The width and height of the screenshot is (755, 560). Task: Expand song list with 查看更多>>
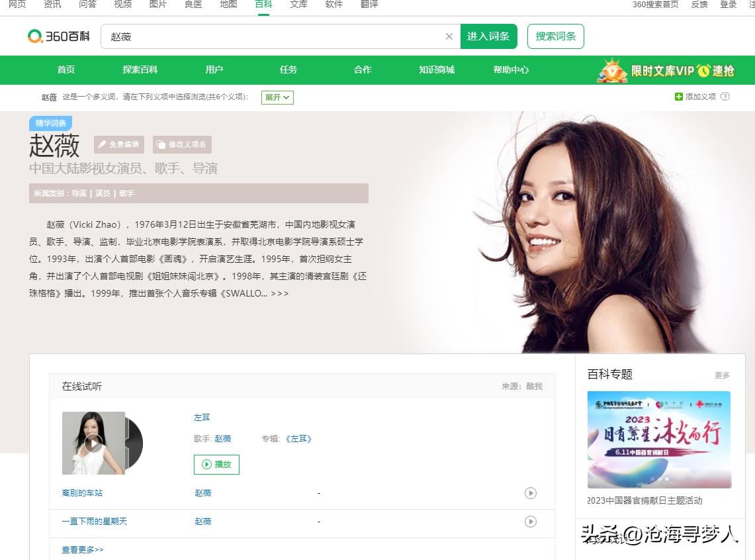83,549
